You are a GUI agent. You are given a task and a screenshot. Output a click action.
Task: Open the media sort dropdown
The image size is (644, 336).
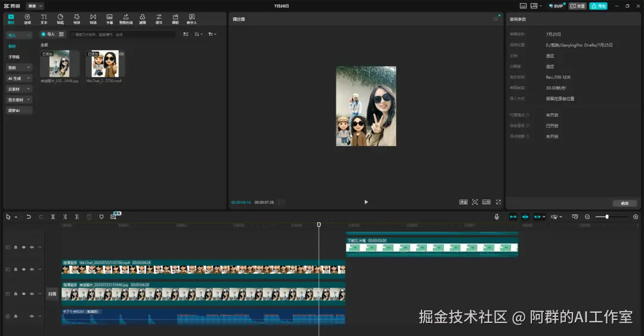199,34
